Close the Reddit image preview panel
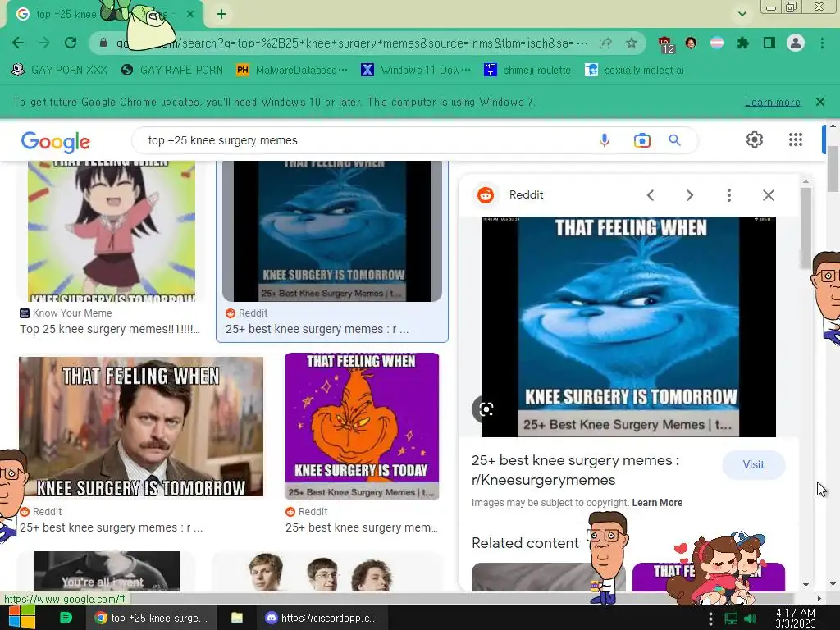The height and width of the screenshot is (630, 840). pyautogui.click(x=768, y=195)
